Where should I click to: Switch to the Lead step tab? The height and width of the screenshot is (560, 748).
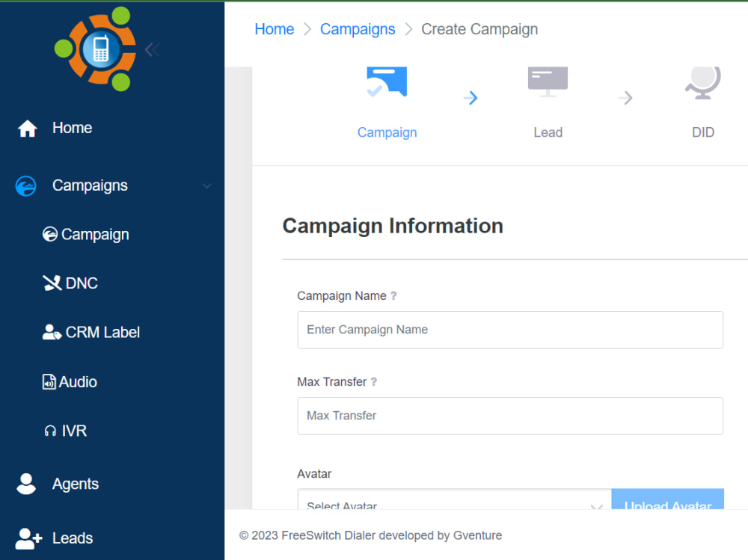pos(548,132)
